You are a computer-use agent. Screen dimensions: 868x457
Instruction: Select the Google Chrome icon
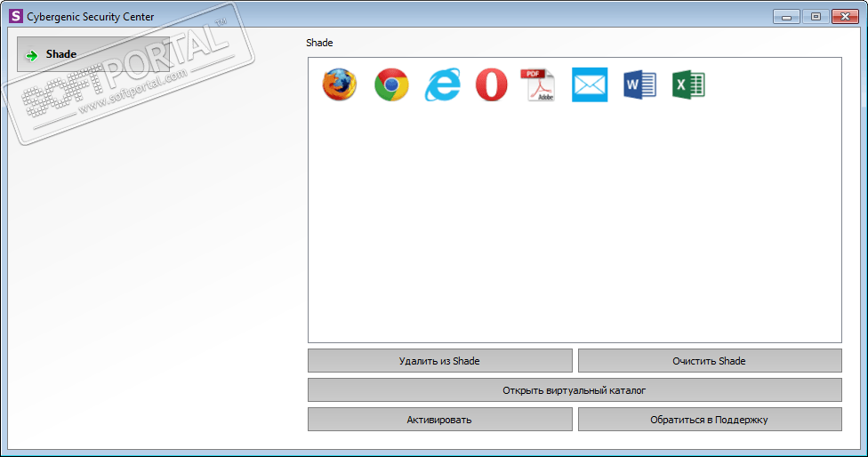391,84
